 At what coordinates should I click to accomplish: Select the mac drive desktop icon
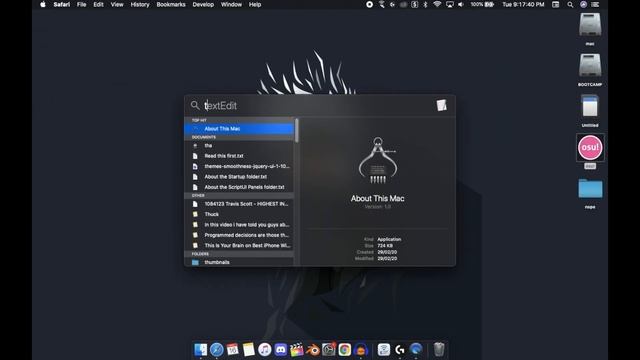pos(590,24)
